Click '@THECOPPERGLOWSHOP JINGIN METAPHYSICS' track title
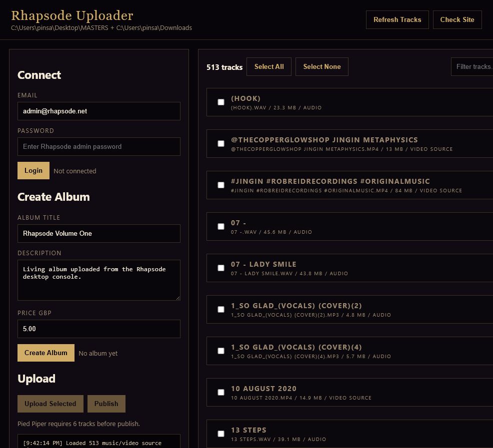The image size is (493, 448). [x=324, y=140]
